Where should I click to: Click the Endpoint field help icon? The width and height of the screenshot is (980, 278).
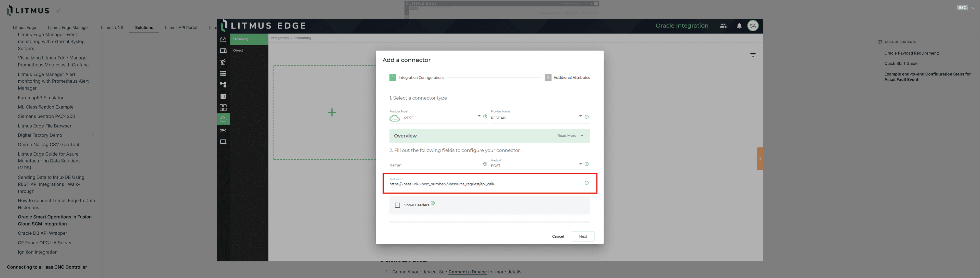tap(586, 183)
